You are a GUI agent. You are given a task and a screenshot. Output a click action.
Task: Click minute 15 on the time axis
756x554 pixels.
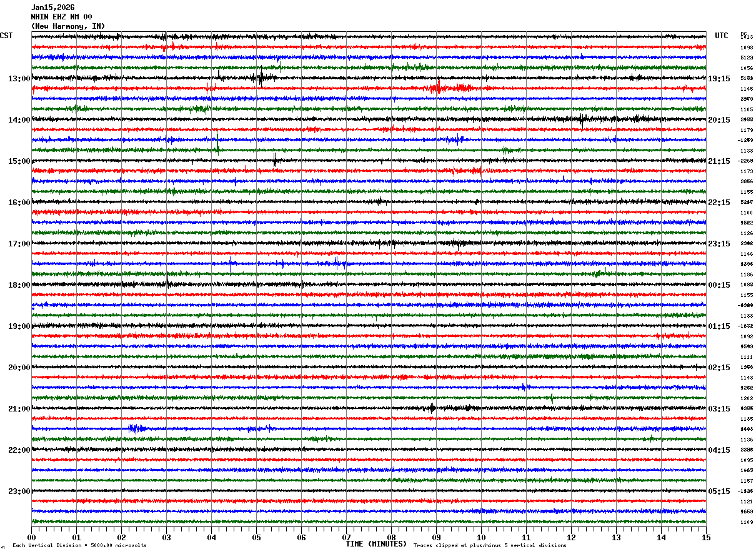[706, 537]
